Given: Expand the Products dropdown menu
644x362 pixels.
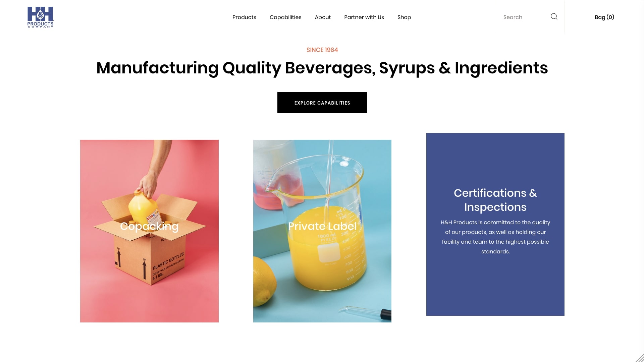Looking at the screenshot, I should [x=244, y=17].
